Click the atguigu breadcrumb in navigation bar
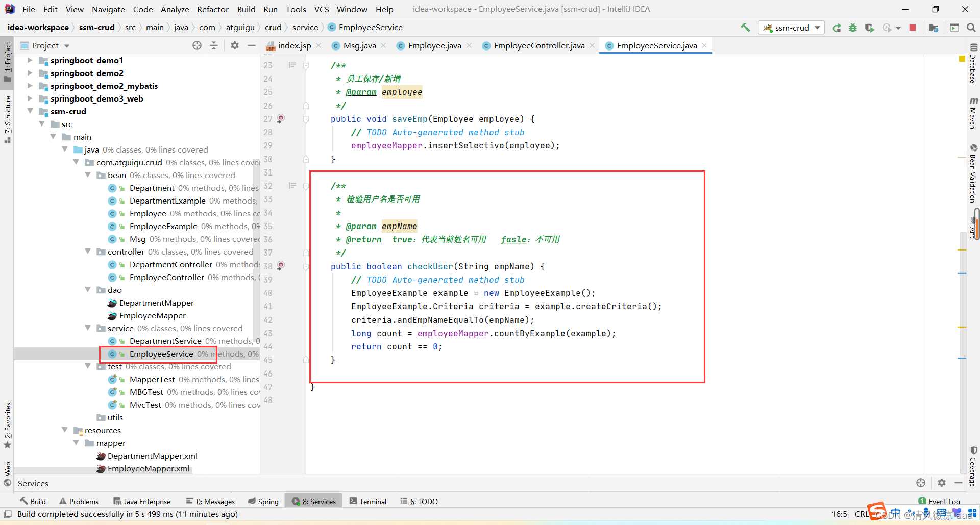This screenshot has height=525, width=980. [x=240, y=28]
